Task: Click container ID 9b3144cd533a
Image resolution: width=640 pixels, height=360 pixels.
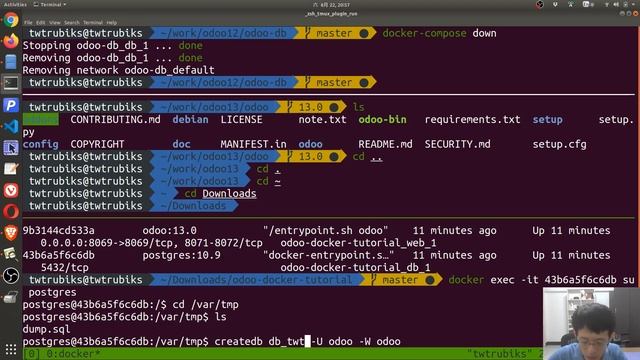Action: coord(58,231)
